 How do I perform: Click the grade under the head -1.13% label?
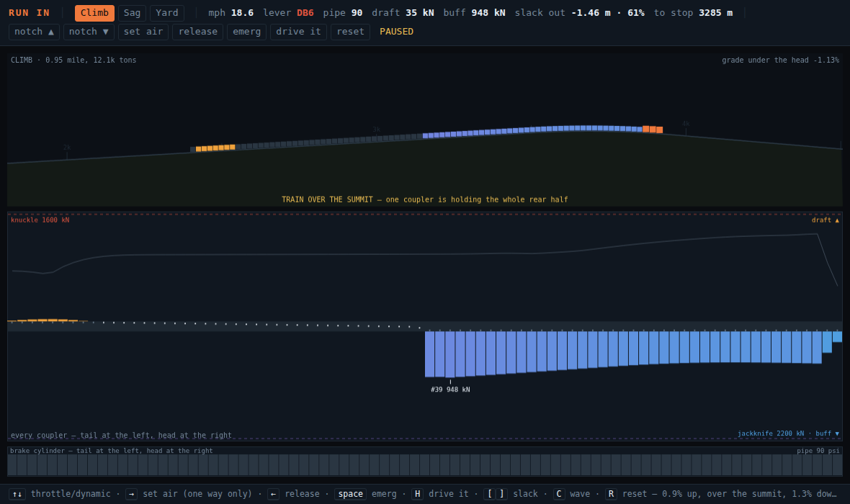781,60
